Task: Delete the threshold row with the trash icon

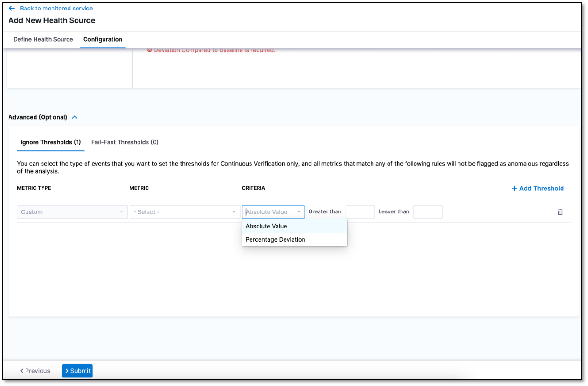Action: [x=560, y=212]
